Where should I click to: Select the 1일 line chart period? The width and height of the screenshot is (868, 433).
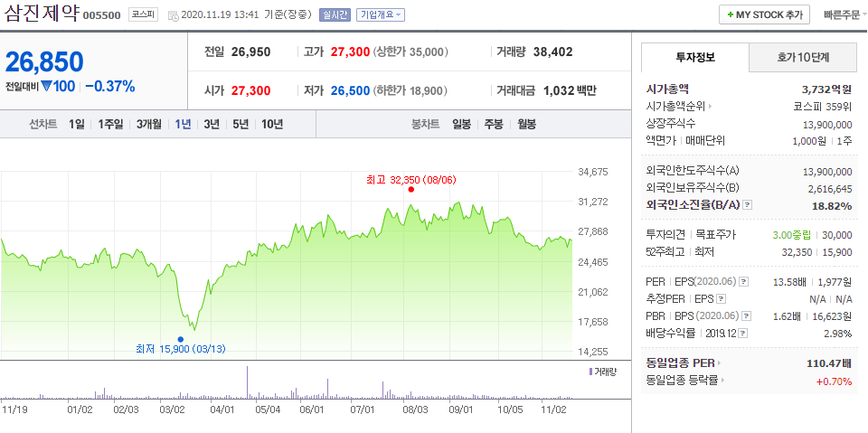coord(77,124)
